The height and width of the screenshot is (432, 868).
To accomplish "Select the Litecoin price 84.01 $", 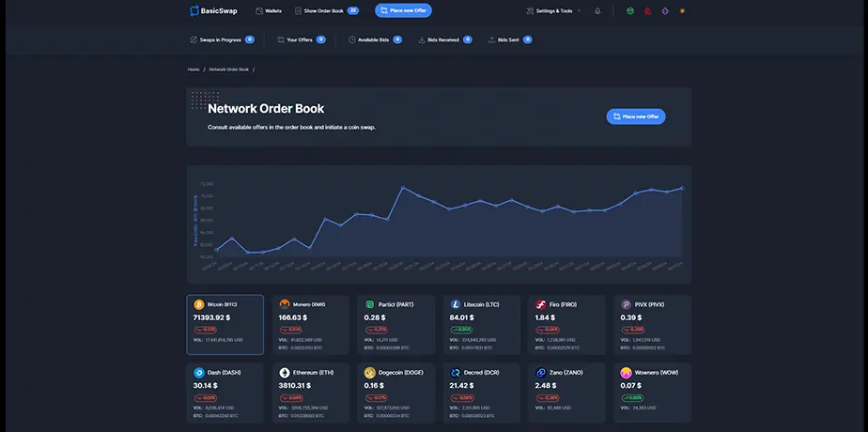I will pos(462,317).
